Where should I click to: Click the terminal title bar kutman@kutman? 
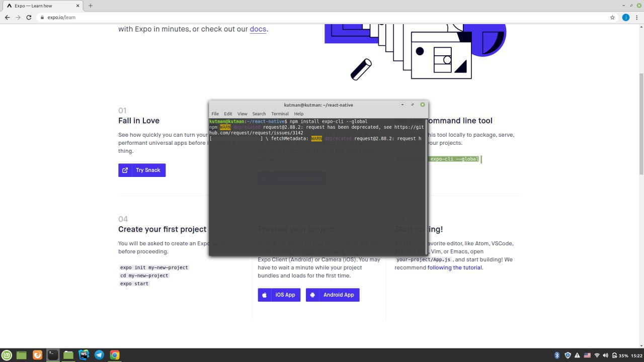(x=318, y=105)
